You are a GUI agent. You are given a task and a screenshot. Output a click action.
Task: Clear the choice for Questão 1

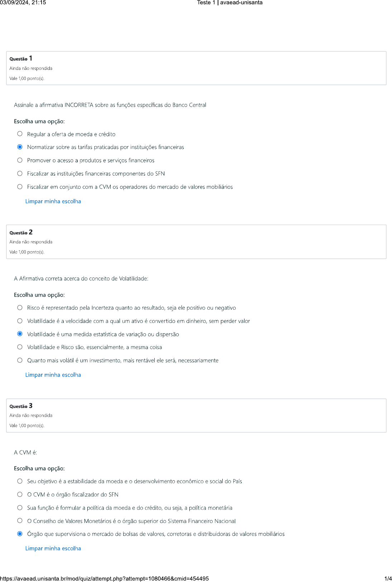click(x=53, y=201)
